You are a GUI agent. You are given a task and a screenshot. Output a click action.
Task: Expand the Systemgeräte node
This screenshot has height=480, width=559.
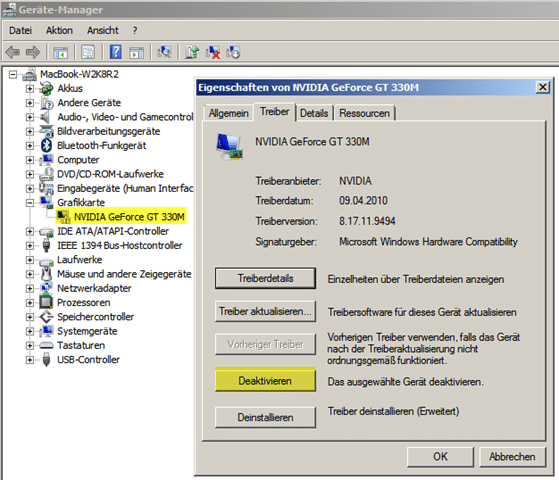pyautogui.click(x=30, y=331)
